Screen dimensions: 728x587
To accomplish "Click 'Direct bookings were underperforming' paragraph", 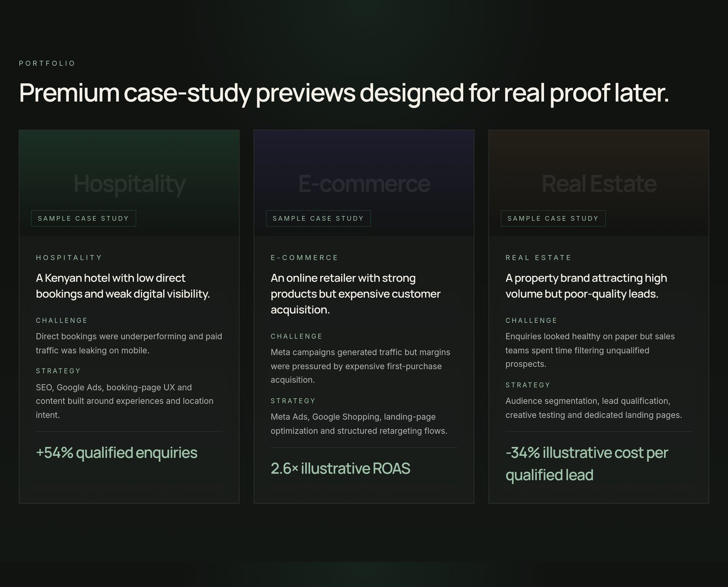I will 129,343.
